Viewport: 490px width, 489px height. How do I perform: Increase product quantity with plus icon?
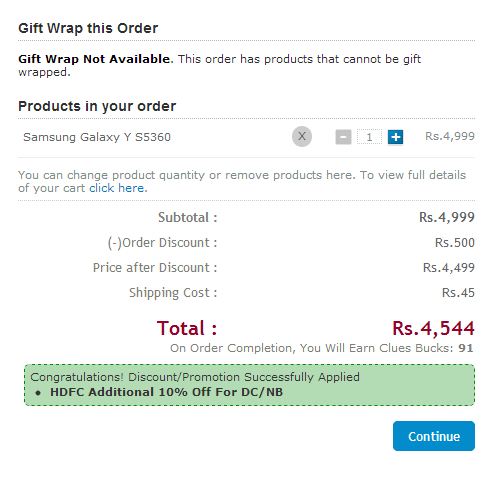click(395, 137)
